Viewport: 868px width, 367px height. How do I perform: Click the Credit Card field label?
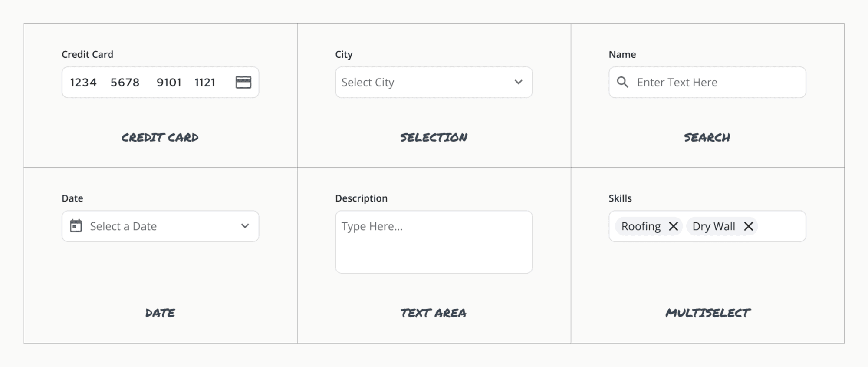(87, 54)
